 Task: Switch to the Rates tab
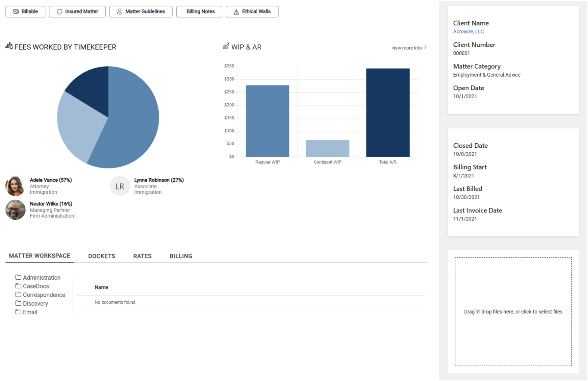[142, 256]
